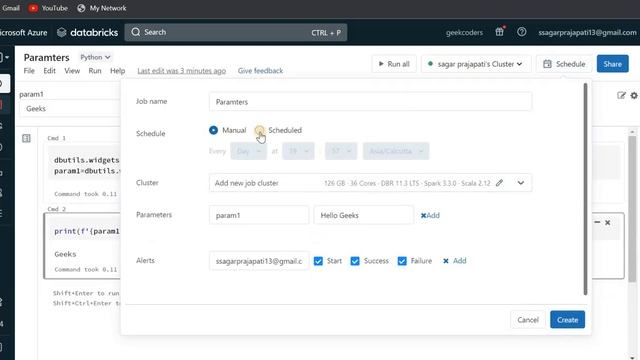The height and width of the screenshot is (360, 640).
Task: Open the Day frequency dropdown
Action: tap(249, 151)
